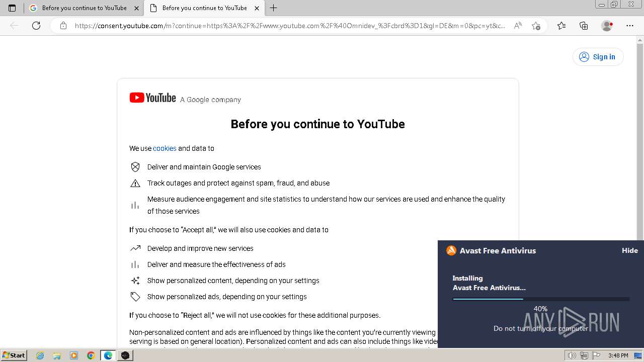644x362 pixels.
Task: Click the YouTube logo
Action: [x=152, y=98]
